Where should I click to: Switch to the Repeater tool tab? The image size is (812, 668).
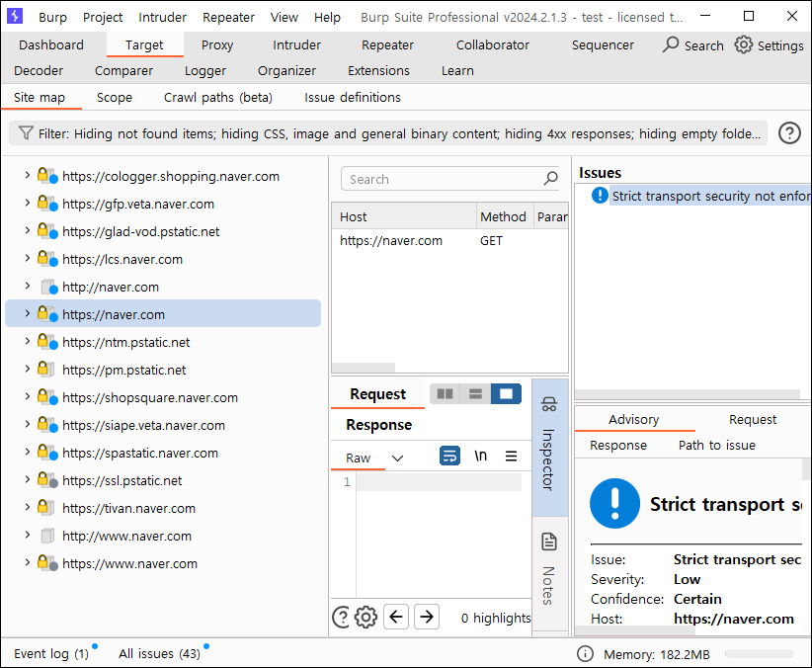click(387, 45)
